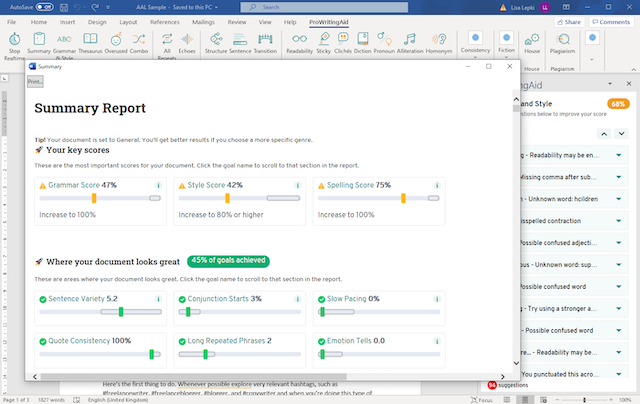The image size is (640, 404).
Task: Expand Try using a stronger a... suggestion
Action: click(x=619, y=309)
